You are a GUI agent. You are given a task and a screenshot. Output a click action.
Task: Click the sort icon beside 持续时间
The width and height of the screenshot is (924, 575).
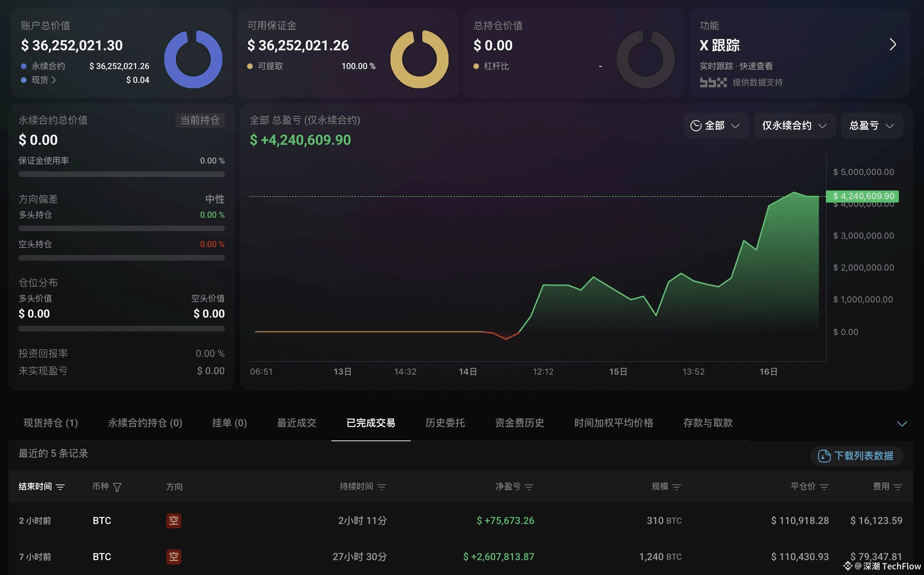coord(382,487)
